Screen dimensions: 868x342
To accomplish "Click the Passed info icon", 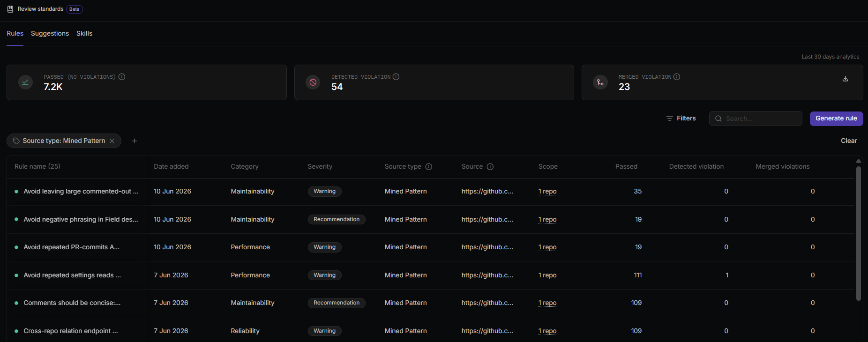I will (x=122, y=77).
